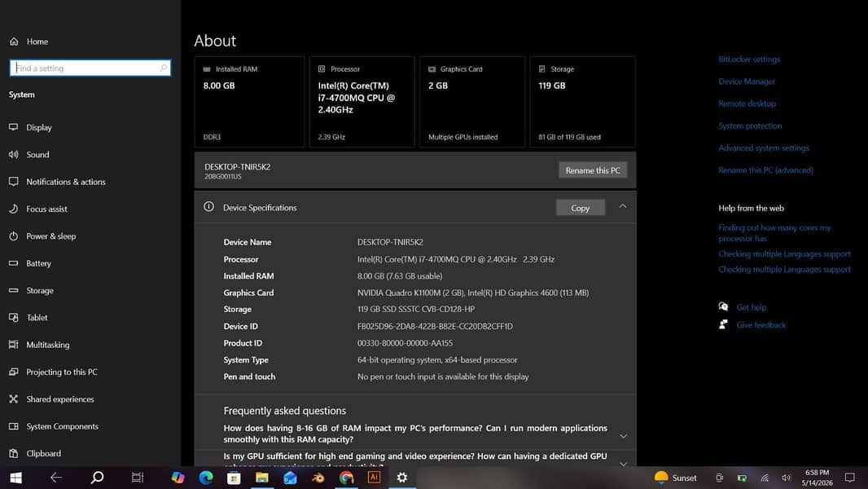The width and height of the screenshot is (868, 489).
Task: Click the Device ID value text
Action: click(x=435, y=326)
